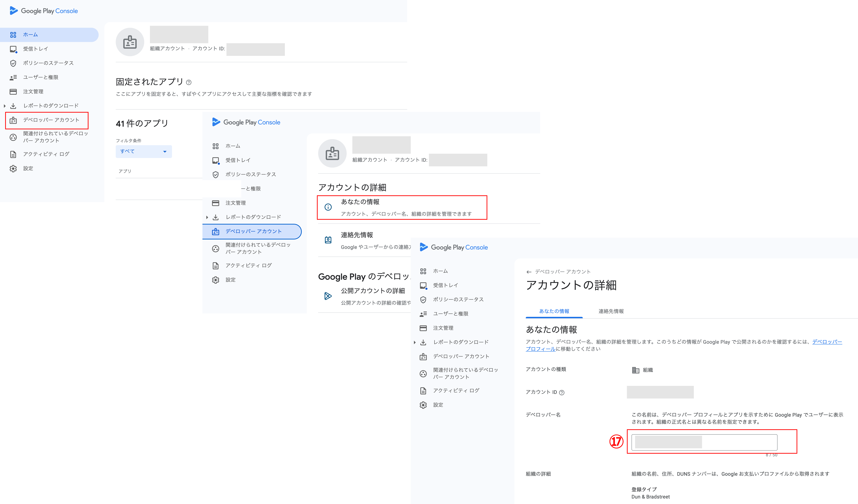
Task: Focus the デベロッパー名 text input field
Action: (x=704, y=442)
